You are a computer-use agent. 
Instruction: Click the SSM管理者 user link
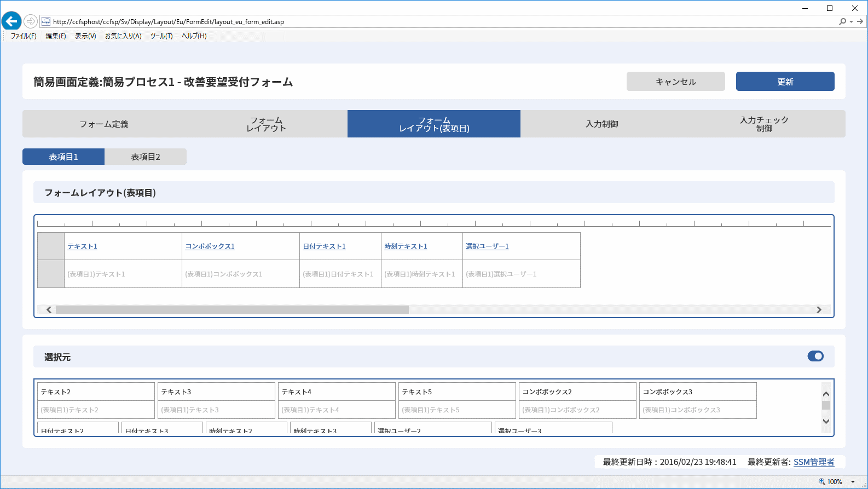click(814, 462)
